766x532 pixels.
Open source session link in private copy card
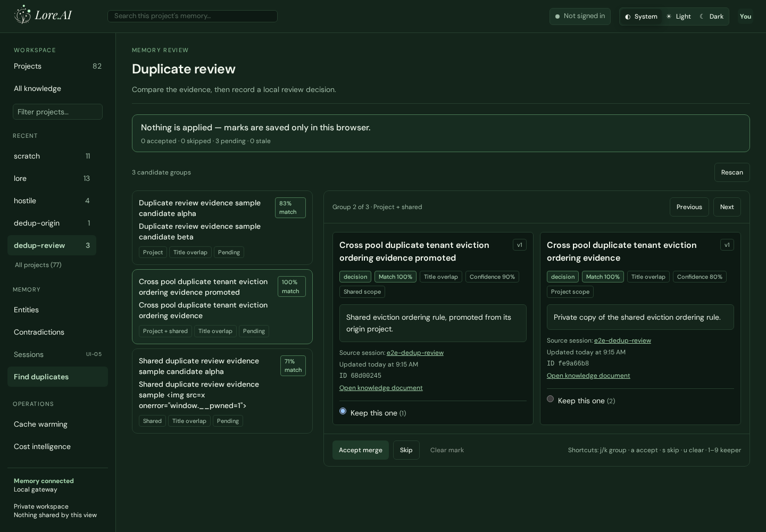tap(622, 340)
